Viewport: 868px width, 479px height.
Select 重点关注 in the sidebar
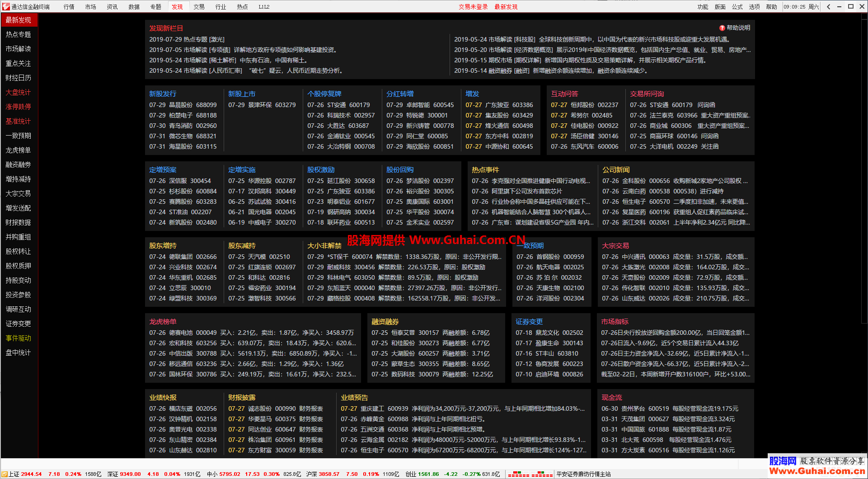point(19,63)
